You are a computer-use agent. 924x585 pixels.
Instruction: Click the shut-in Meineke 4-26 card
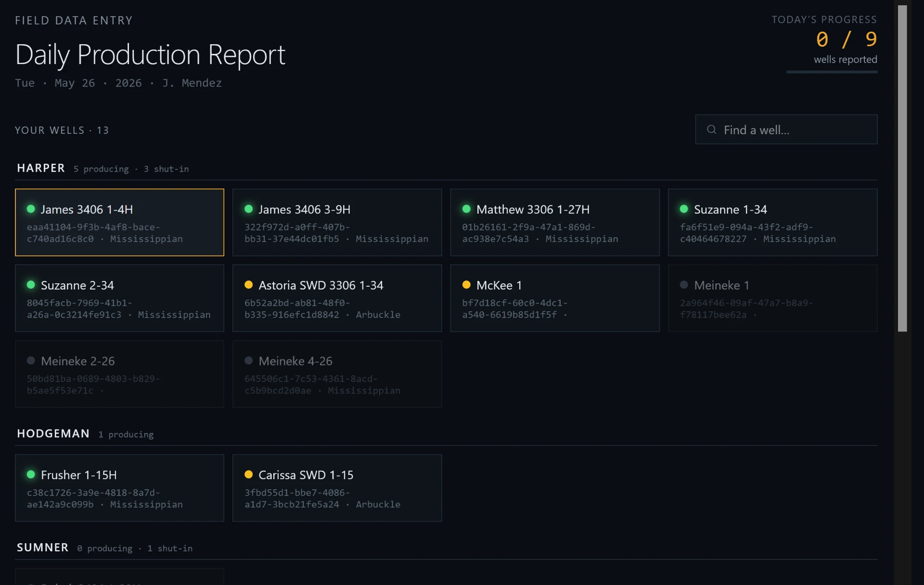tap(337, 374)
